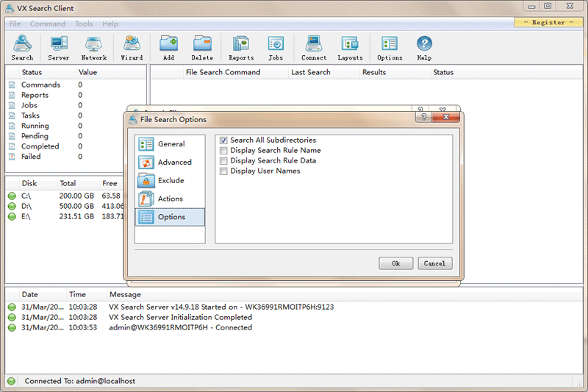The image size is (588, 392).
Task: Open the Command menu
Action: 48,24
